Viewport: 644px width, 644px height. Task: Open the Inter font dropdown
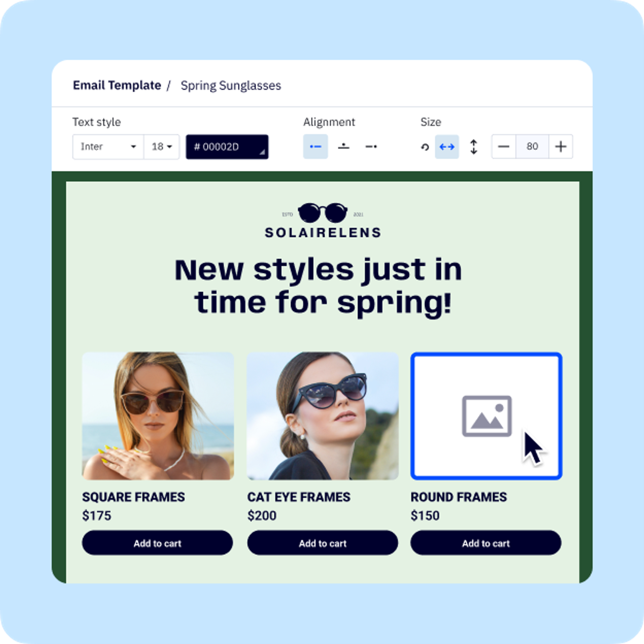108,147
